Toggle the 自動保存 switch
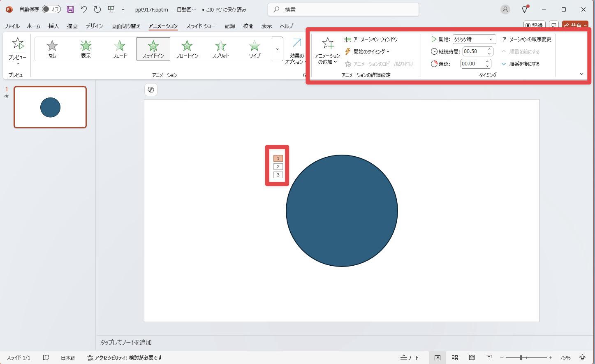The width and height of the screenshot is (595, 364). pos(51,9)
